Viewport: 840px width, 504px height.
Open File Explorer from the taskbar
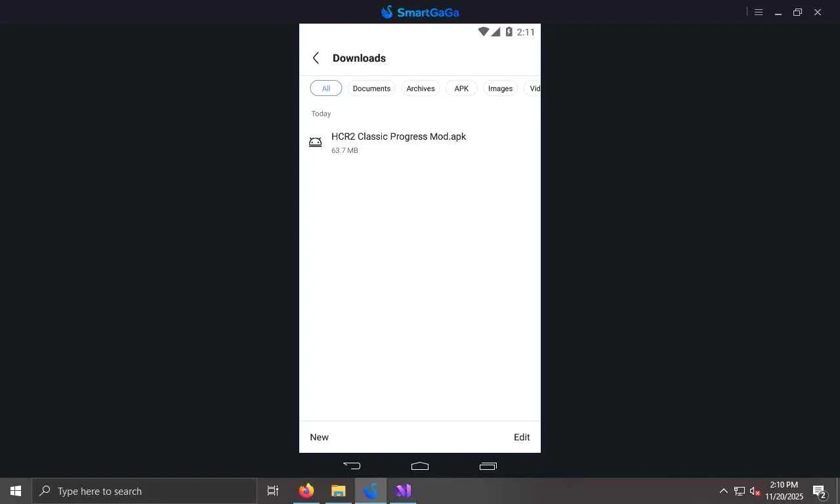click(x=339, y=491)
